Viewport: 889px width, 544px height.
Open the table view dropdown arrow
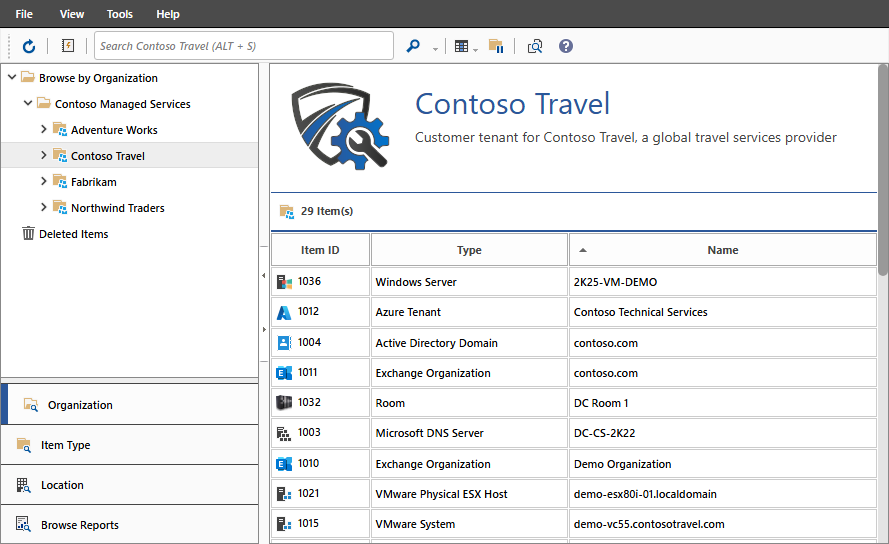476,50
